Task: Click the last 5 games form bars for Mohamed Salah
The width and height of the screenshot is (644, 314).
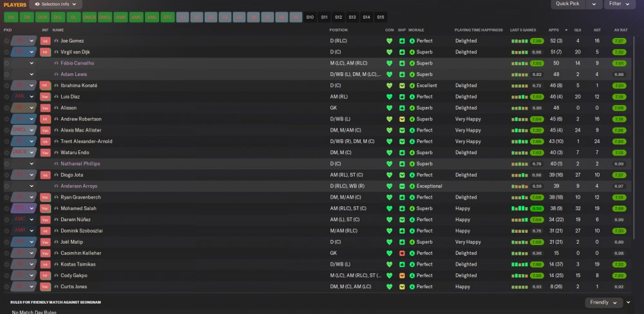Action: (519, 208)
